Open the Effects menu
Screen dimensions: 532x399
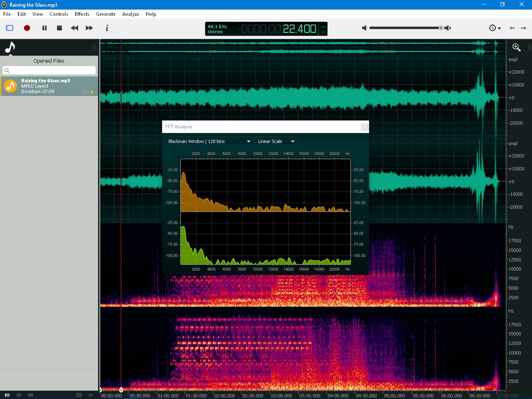click(82, 14)
